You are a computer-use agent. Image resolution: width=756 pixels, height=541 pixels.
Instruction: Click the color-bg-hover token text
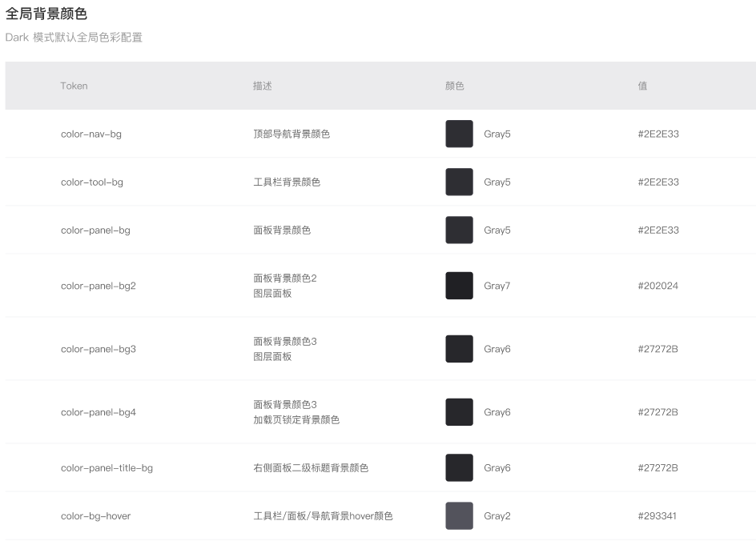pyautogui.click(x=95, y=516)
